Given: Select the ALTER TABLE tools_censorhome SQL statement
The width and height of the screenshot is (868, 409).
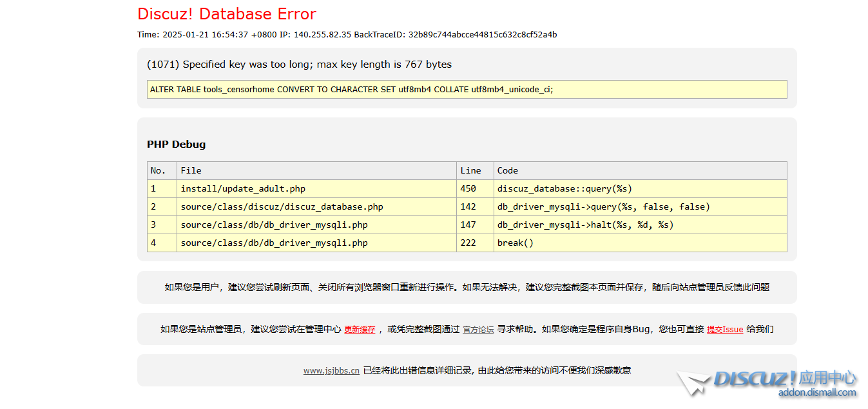Looking at the screenshot, I should click(x=467, y=90).
